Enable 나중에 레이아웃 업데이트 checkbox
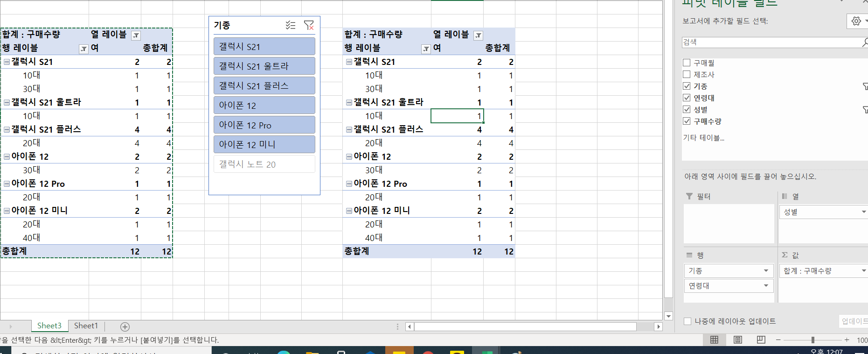The height and width of the screenshot is (354, 868). [687, 321]
